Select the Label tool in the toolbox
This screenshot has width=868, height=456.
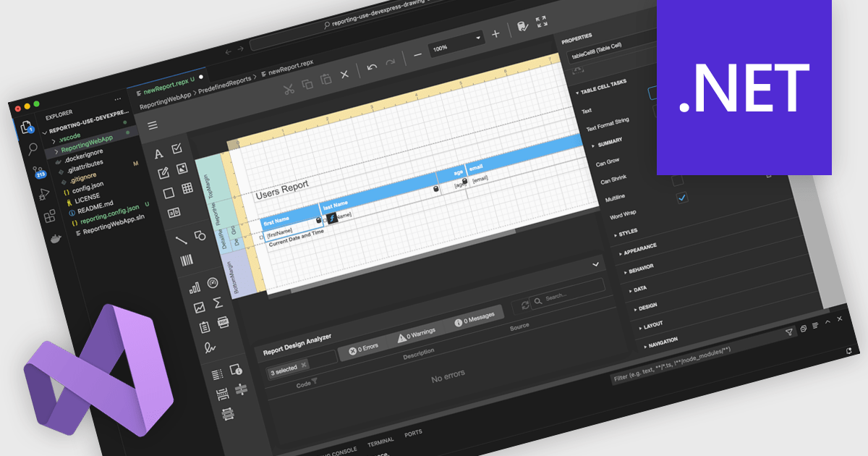(159, 153)
